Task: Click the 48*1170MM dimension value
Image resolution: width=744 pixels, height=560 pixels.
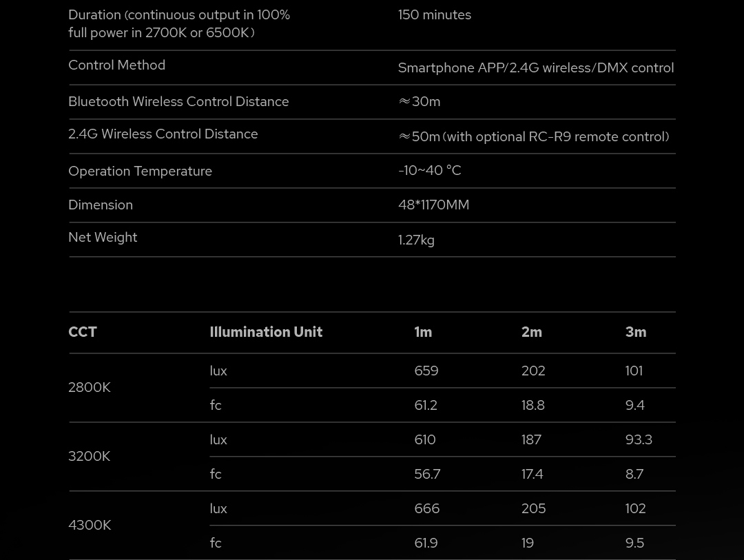Action: click(433, 205)
